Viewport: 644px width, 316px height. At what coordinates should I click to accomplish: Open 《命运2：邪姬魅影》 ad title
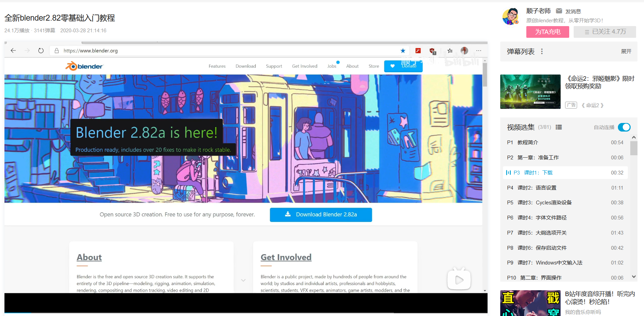(600, 82)
